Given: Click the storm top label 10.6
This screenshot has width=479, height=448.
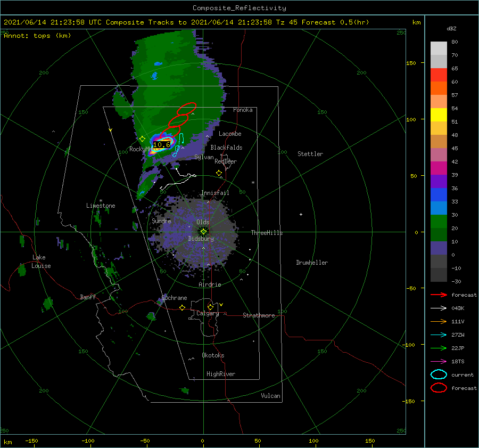Looking at the screenshot, I should tap(162, 145).
